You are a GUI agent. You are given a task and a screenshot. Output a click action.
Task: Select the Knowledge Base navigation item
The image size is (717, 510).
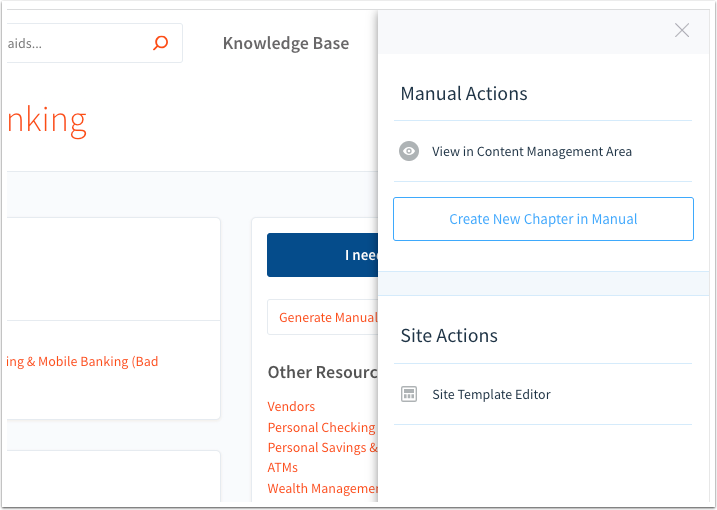coord(286,43)
